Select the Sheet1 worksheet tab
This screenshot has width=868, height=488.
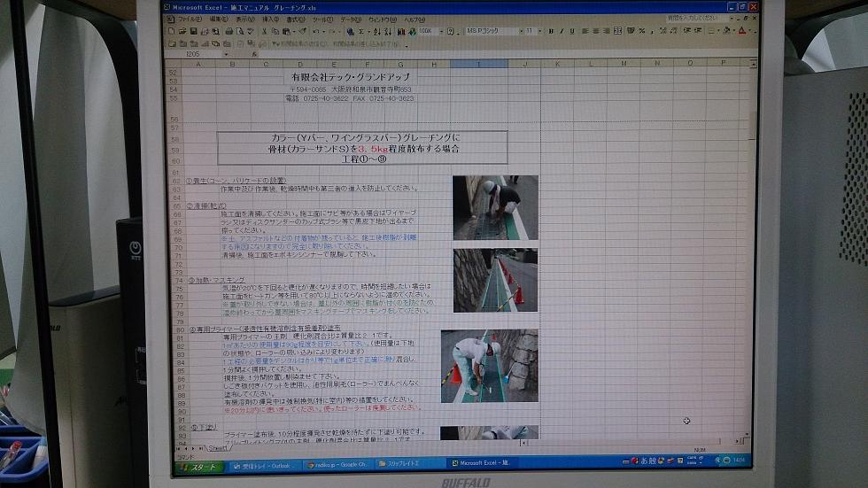coord(218,448)
